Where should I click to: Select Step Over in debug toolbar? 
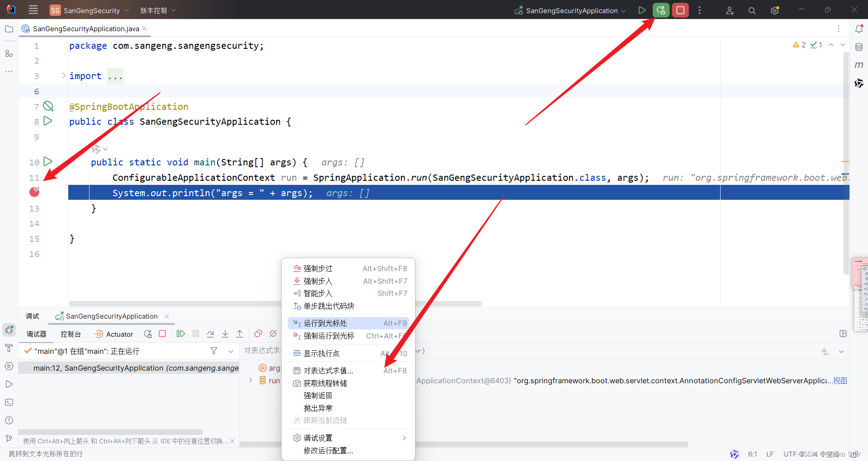click(210, 334)
